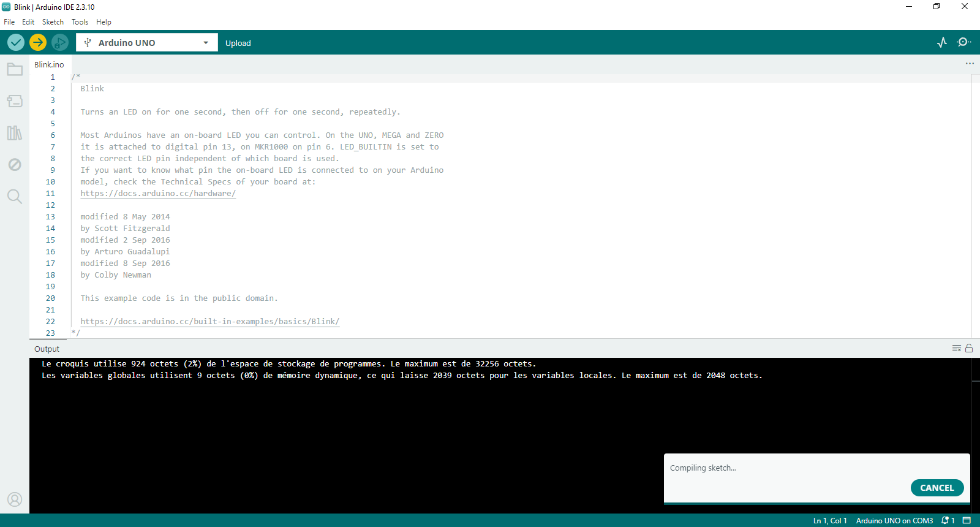Click the 'by Scott Fitzgerald' comment line

coord(125,228)
